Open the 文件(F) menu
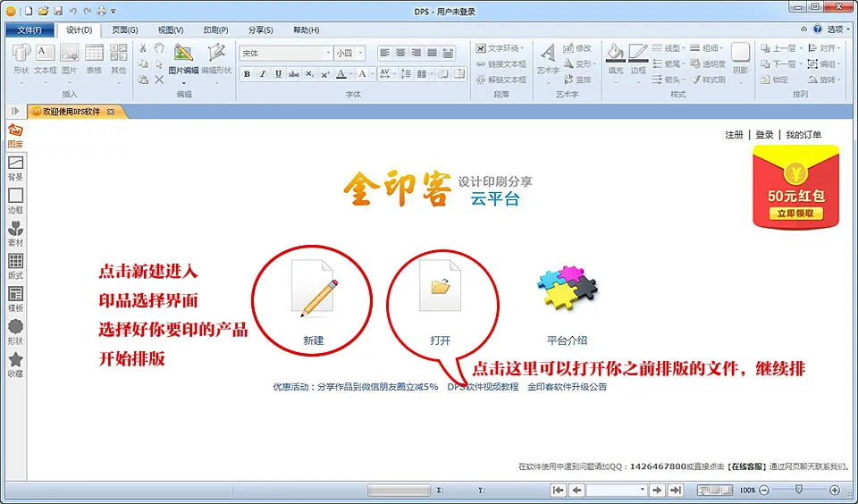This screenshot has height=504, width=858. pyautogui.click(x=29, y=30)
